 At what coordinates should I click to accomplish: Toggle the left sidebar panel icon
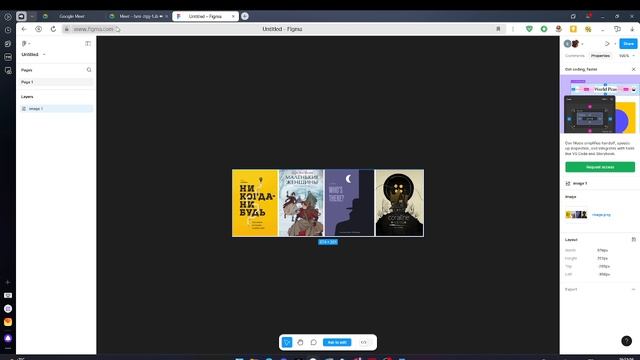tap(88, 43)
